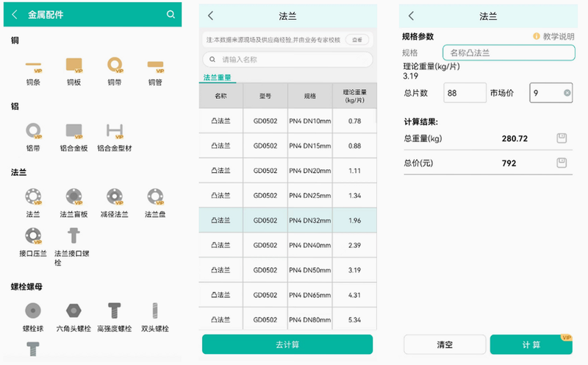The width and height of the screenshot is (588, 365).
Task: Click the 名称 column header
Action: (220, 96)
